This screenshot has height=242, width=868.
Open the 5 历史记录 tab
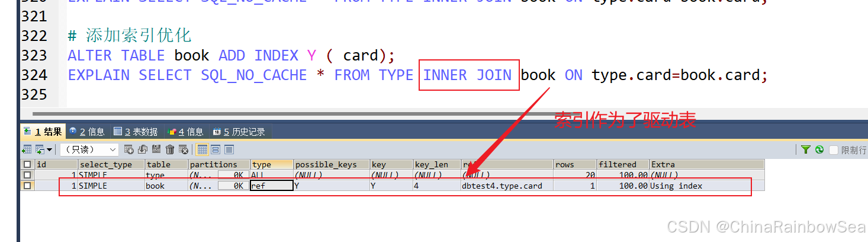(239, 132)
